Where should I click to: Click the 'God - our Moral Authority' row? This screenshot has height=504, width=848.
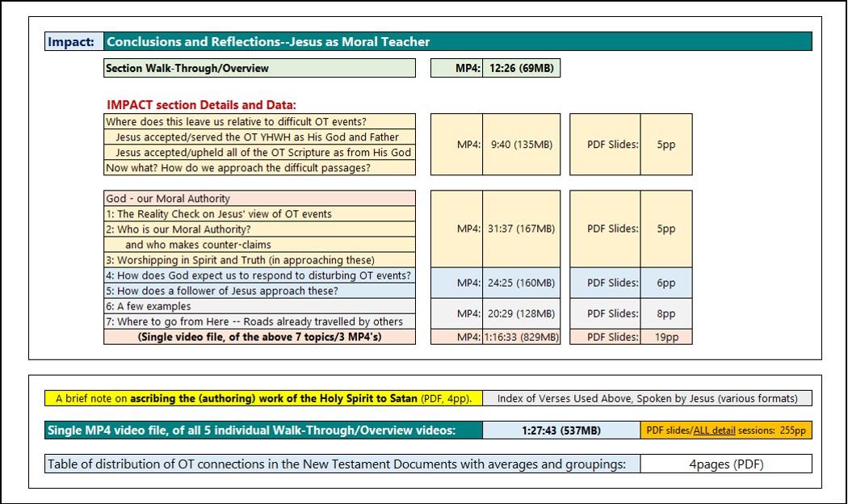[x=259, y=199]
